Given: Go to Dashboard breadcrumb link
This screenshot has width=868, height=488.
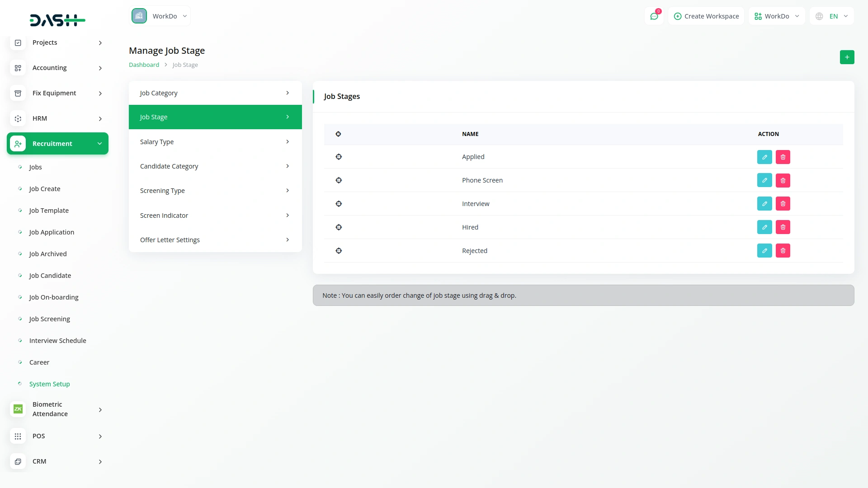Looking at the screenshot, I should click(144, 65).
